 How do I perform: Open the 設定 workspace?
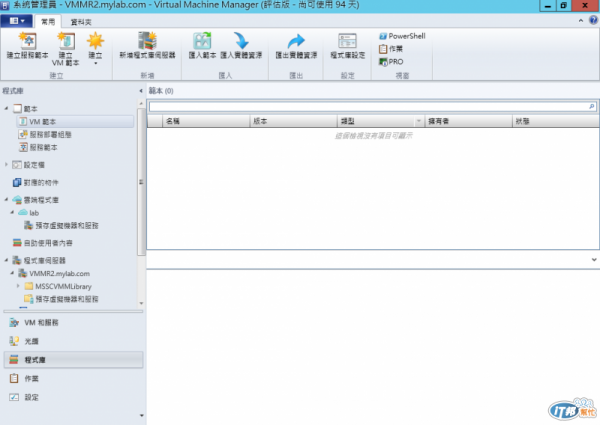click(x=73, y=397)
